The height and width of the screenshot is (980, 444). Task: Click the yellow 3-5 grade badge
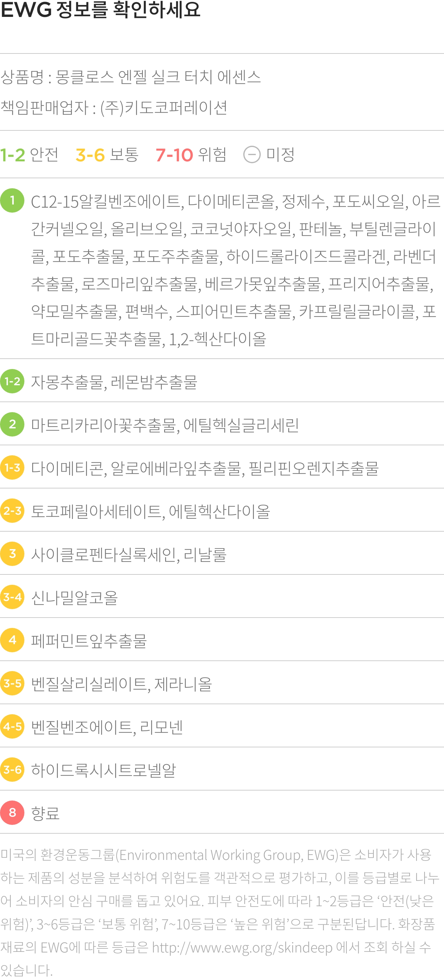(x=12, y=683)
